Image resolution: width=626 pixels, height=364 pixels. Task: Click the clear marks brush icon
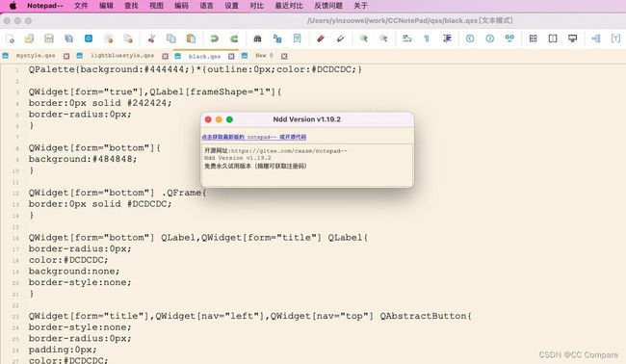coord(340,39)
